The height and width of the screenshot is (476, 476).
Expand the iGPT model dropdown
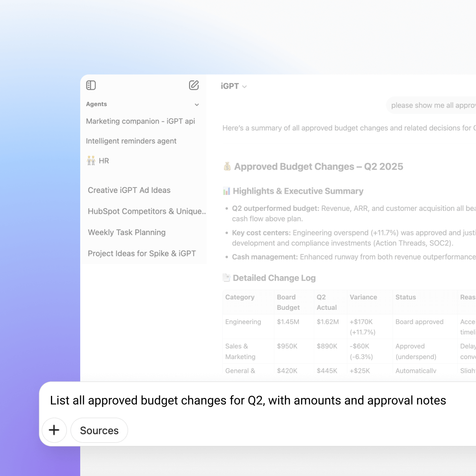(245, 86)
